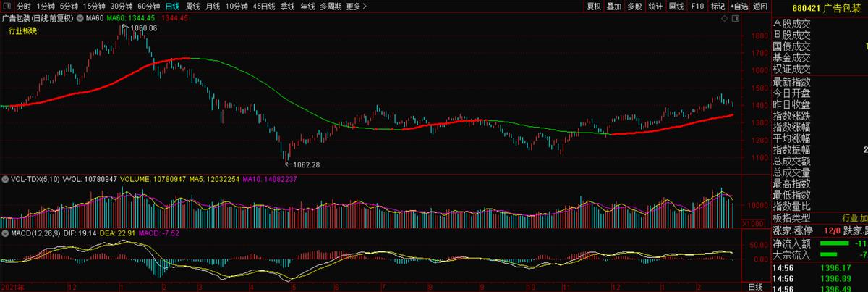Select the 10分钟 period
This screenshot has width=868, height=292.
pos(236,6)
